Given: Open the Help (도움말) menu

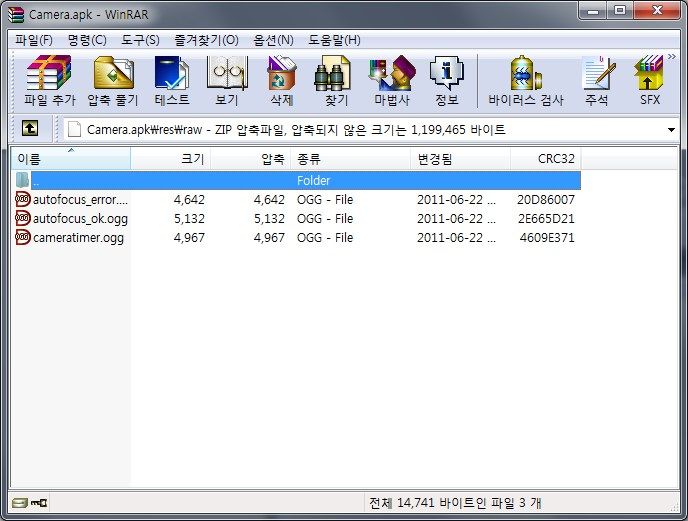Looking at the screenshot, I should tap(334, 40).
